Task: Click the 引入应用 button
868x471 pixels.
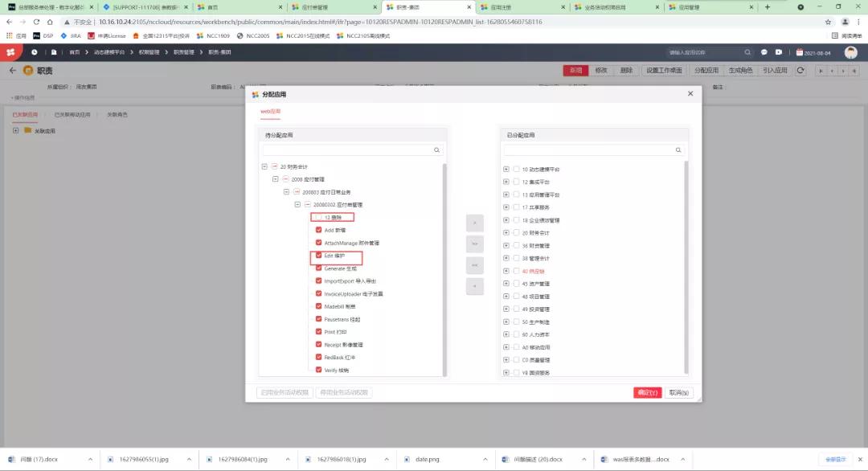Action: coord(775,70)
